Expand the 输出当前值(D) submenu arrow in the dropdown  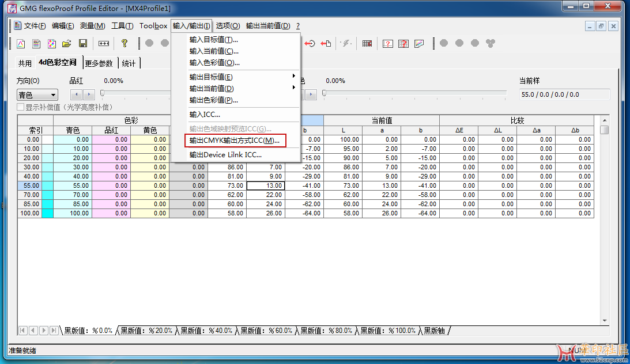click(x=294, y=88)
